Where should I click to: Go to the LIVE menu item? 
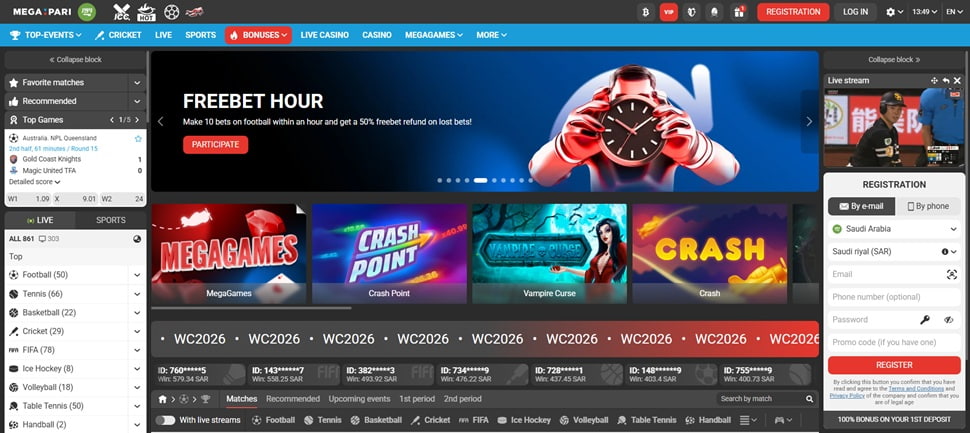(x=163, y=35)
